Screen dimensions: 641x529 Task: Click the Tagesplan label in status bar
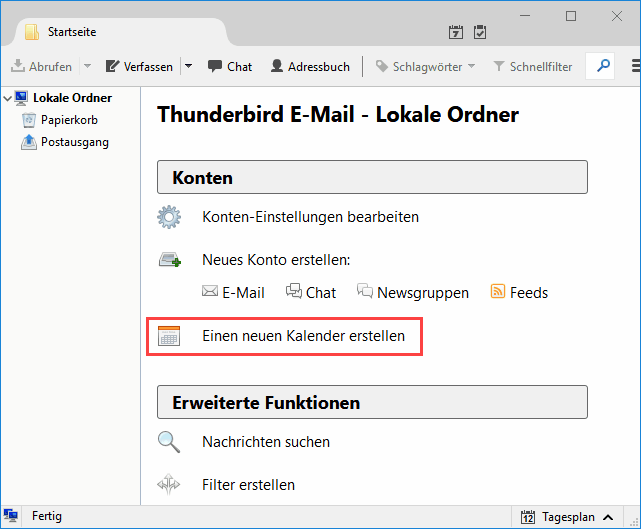[x=568, y=517]
